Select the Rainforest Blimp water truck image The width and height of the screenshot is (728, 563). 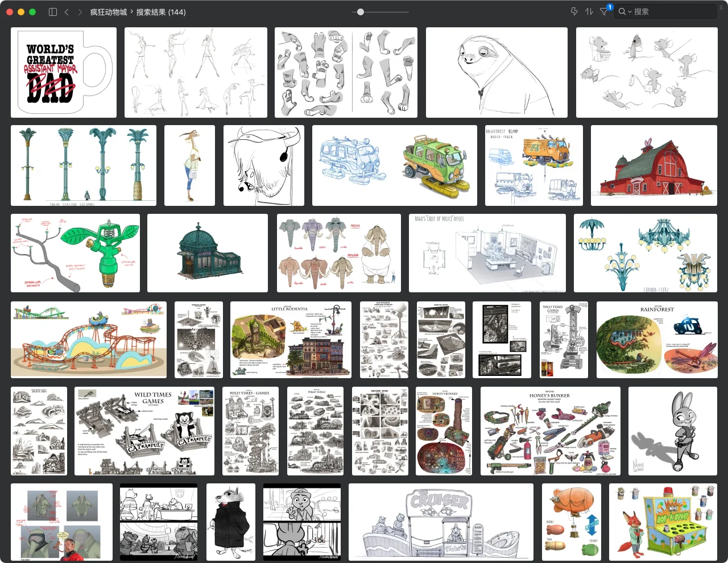534,165
